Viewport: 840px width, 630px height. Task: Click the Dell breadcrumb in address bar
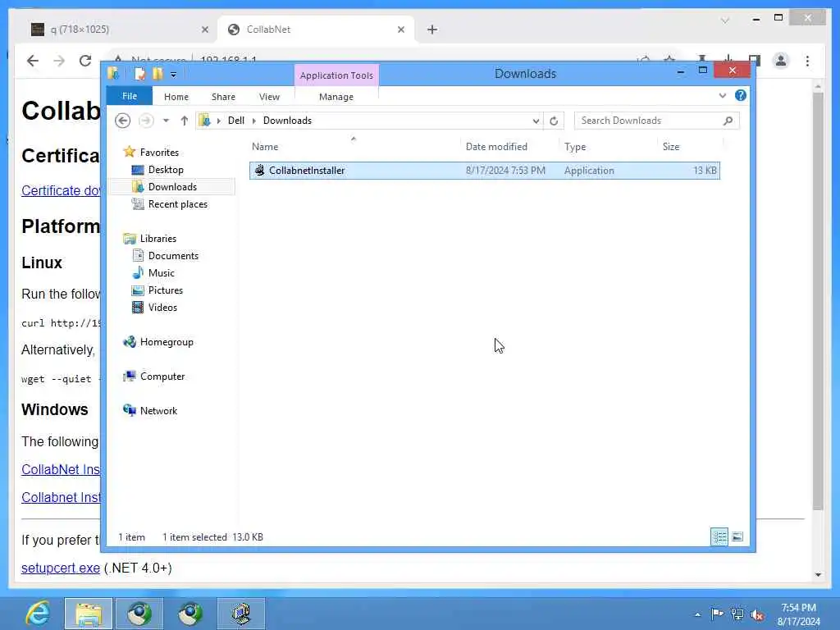236,121
